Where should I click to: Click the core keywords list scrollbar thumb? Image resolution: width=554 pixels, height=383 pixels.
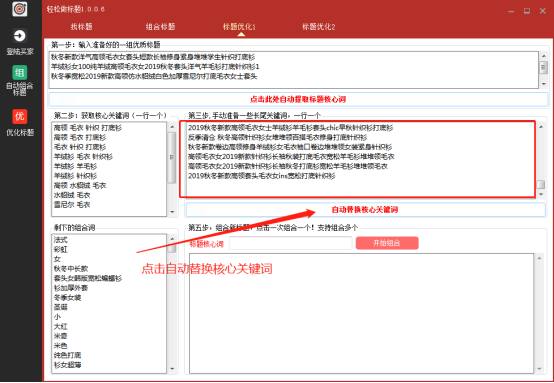click(172, 158)
